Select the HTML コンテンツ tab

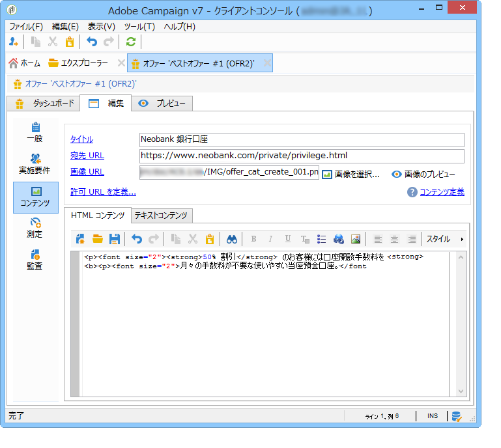tap(98, 216)
